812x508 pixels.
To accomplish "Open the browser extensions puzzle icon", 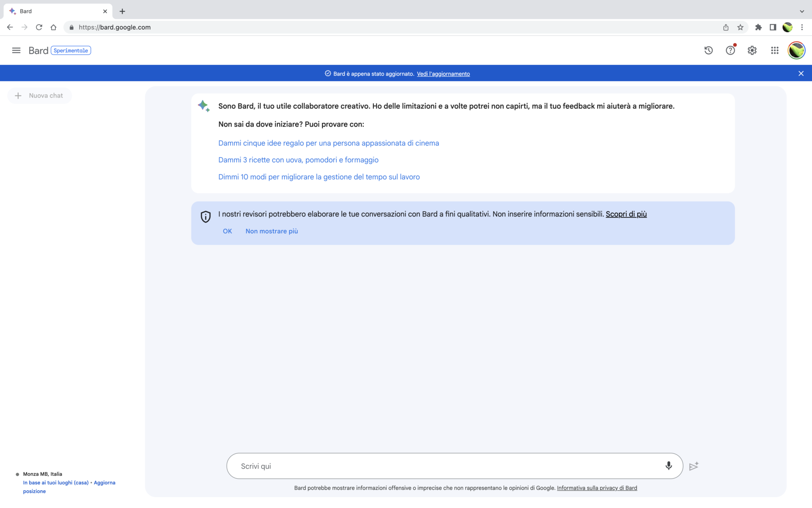I will tap(758, 27).
